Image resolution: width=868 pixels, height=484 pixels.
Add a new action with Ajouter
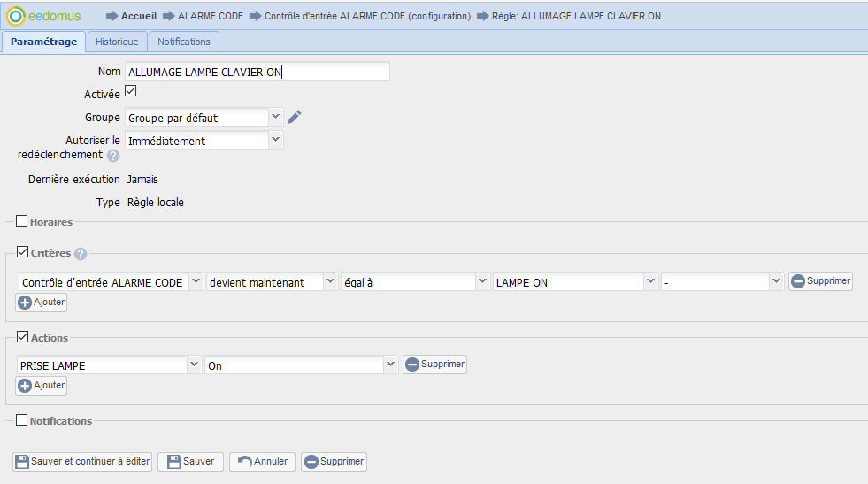click(42, 386)
